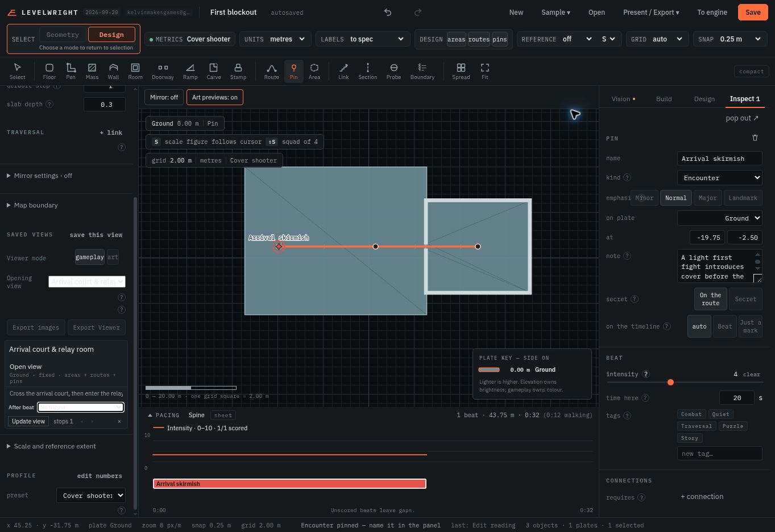Select the Ramp tool
This screenshot has width=775, height=532.
(190, 71)
